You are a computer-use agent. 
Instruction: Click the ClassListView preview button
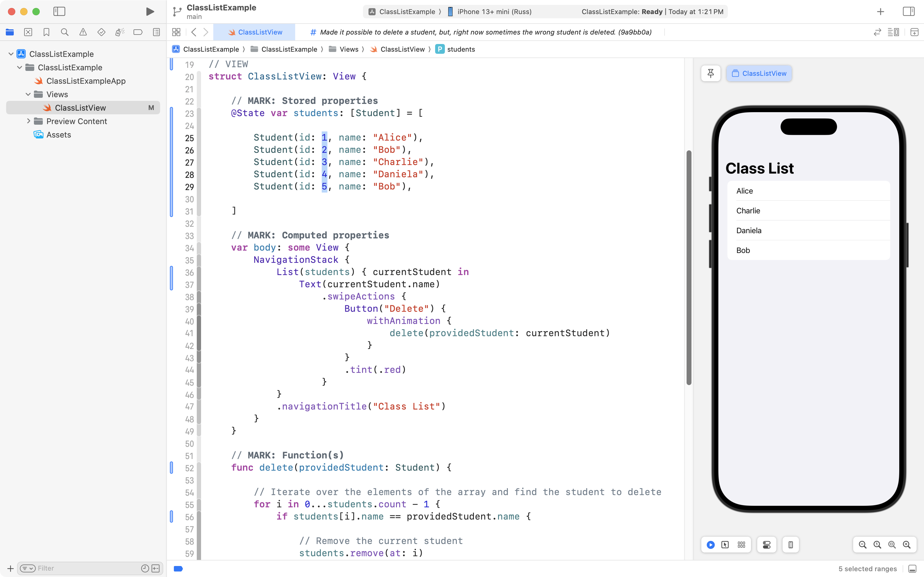coord(759,73)
